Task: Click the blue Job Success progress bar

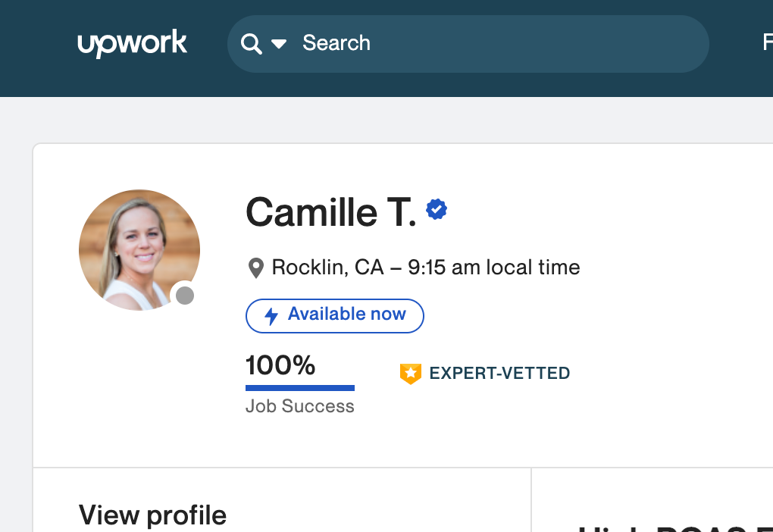Action: (x=300, y=388)
